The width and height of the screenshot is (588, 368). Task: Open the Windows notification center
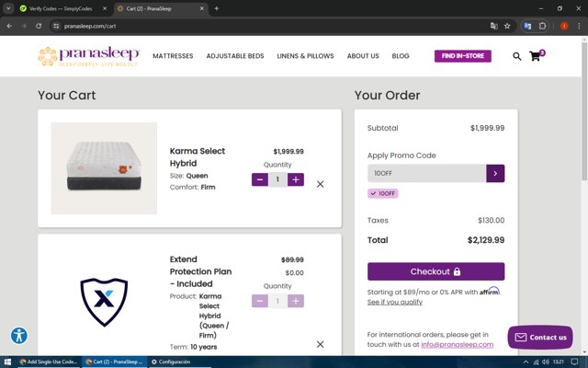(x=574, y=362)
